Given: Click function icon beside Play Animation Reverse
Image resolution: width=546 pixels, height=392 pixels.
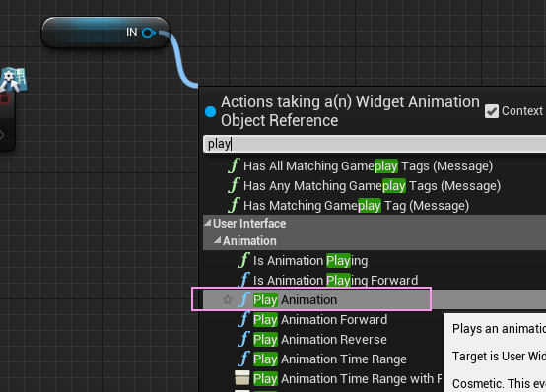Looking at the screenshot, I should point(244,339).
